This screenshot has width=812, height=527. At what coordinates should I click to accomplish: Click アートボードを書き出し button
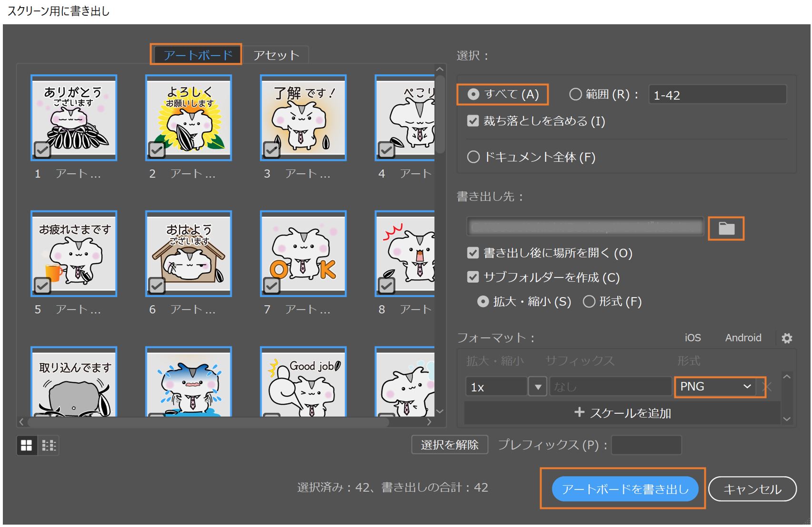(624, 488)
